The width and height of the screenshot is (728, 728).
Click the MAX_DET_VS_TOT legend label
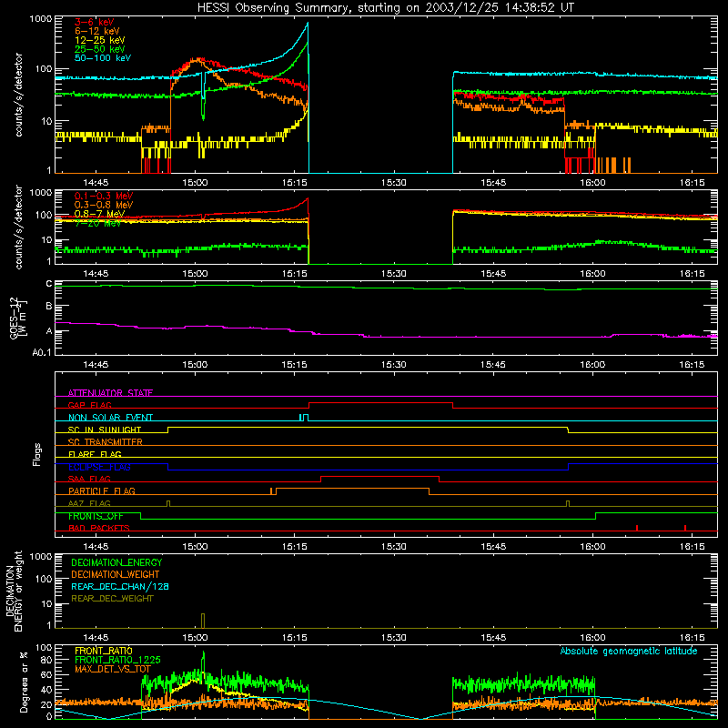coord(113,669)
